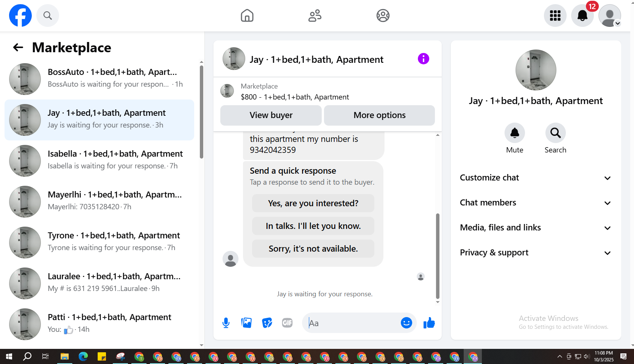
Task: Record a voice clip with the microphone
Action: click(226, 323)
